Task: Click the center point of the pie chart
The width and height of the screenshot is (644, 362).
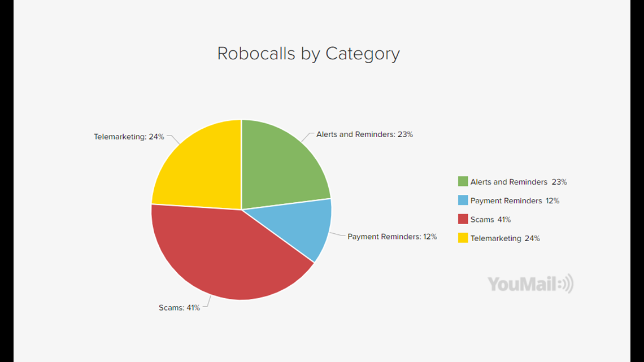Action: click(x=242, y=210)
